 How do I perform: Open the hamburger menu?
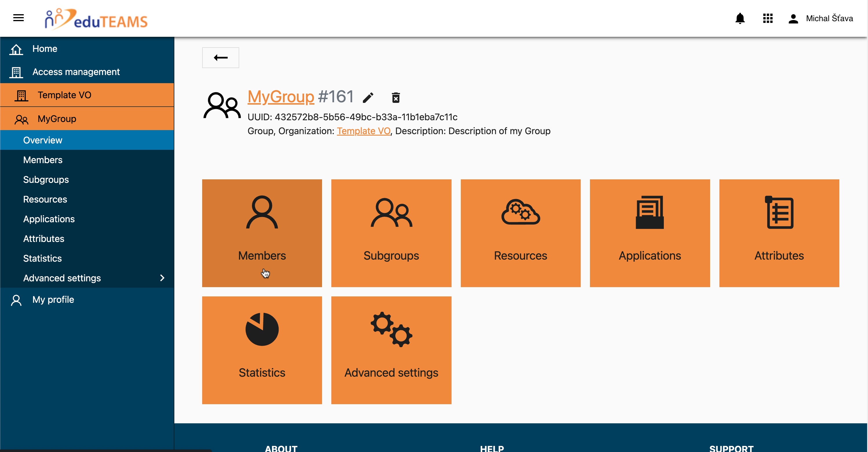[x=18, y=18]
